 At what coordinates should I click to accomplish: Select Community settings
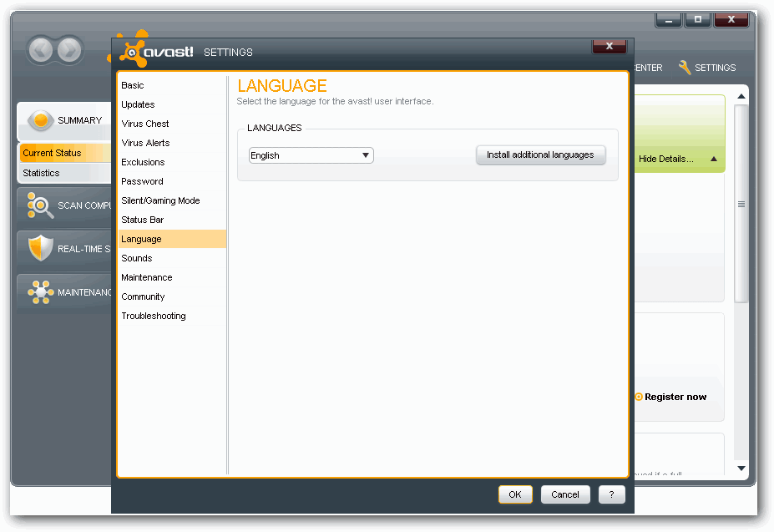tap(171, 296)
